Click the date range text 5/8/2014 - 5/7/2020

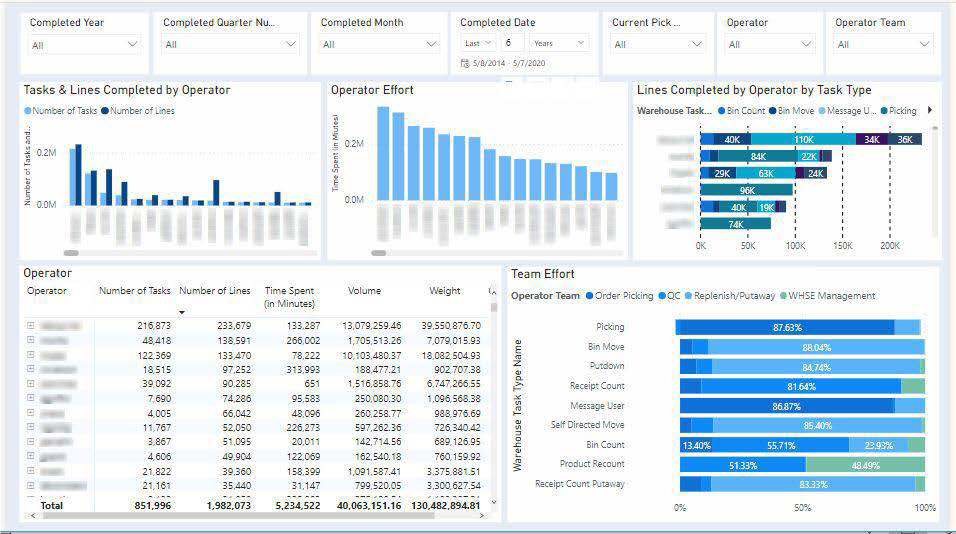tap(508, 63)
